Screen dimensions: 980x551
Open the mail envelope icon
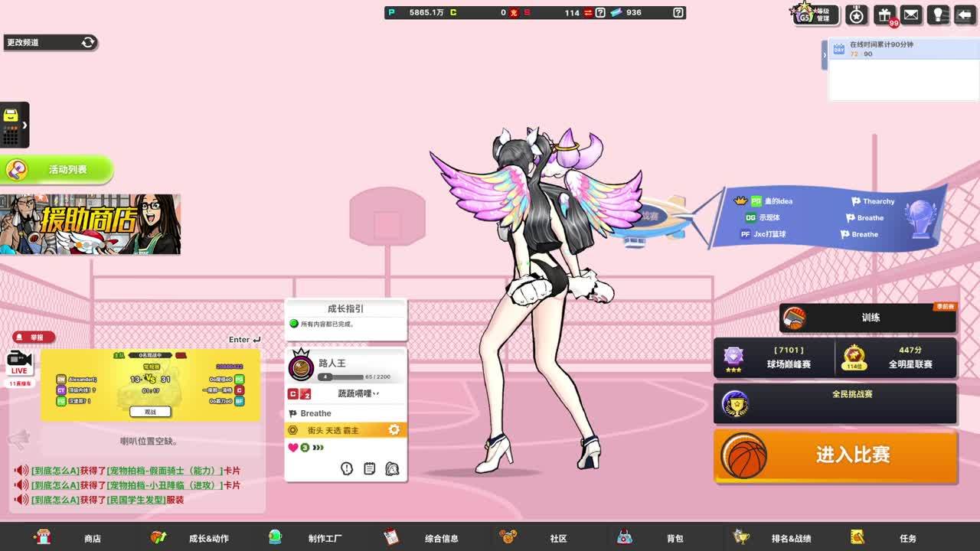click(911, 15)
